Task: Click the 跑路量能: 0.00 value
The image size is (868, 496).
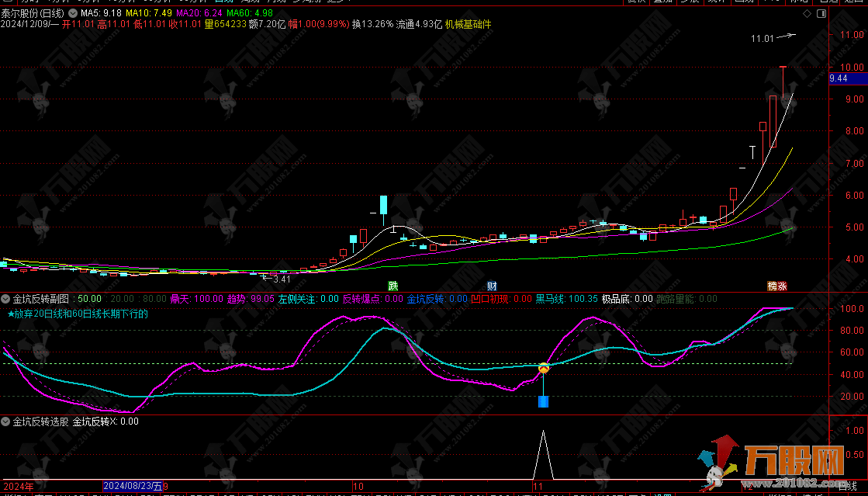Action: (x=687, y=299)
